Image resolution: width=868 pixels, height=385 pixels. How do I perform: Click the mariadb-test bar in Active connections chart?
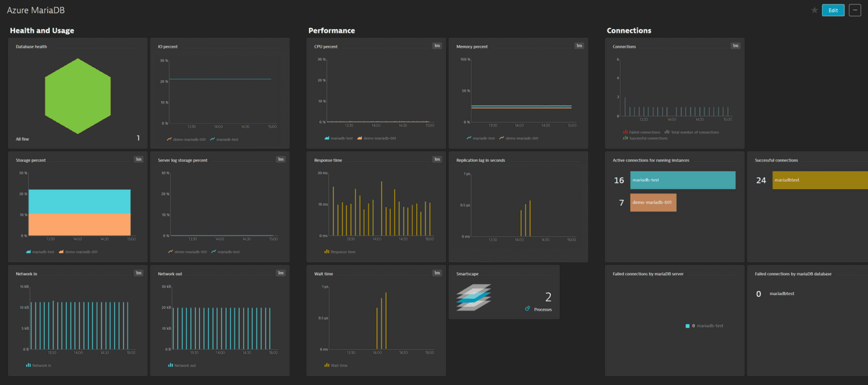pos(682,180)
